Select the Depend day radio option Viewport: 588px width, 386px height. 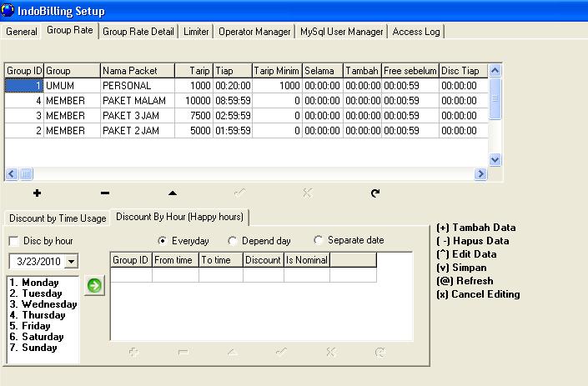point(232,241)
